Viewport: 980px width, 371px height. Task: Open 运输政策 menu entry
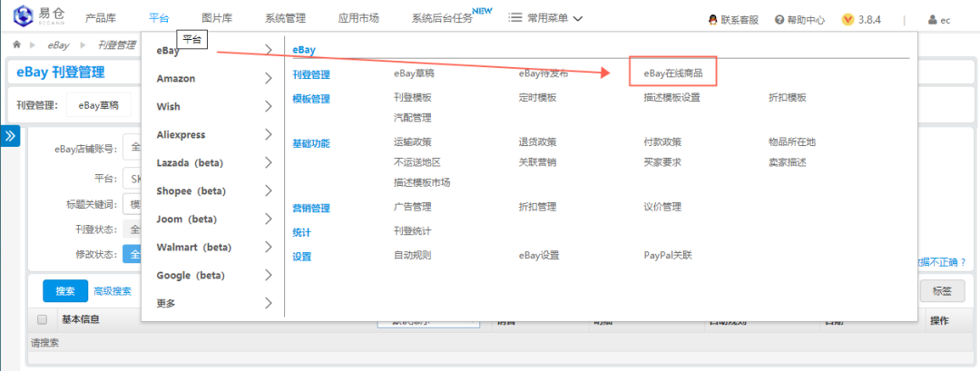(x=413, y=142)
